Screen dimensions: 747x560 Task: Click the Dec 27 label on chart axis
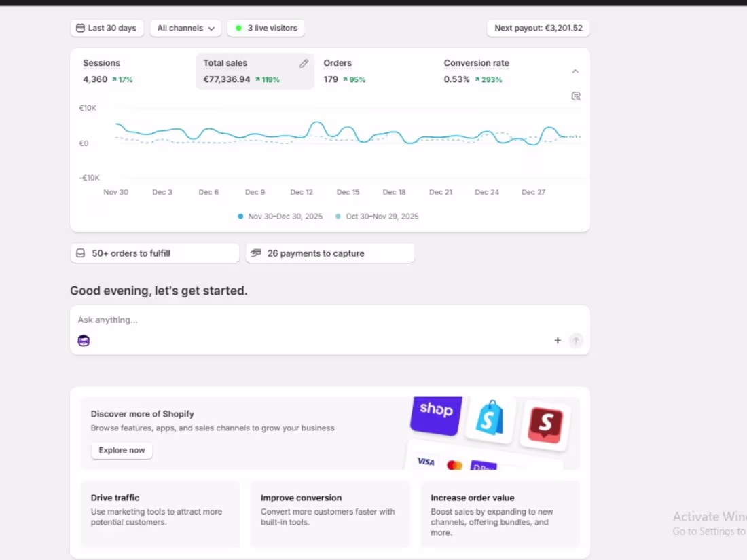click(534, 192)
